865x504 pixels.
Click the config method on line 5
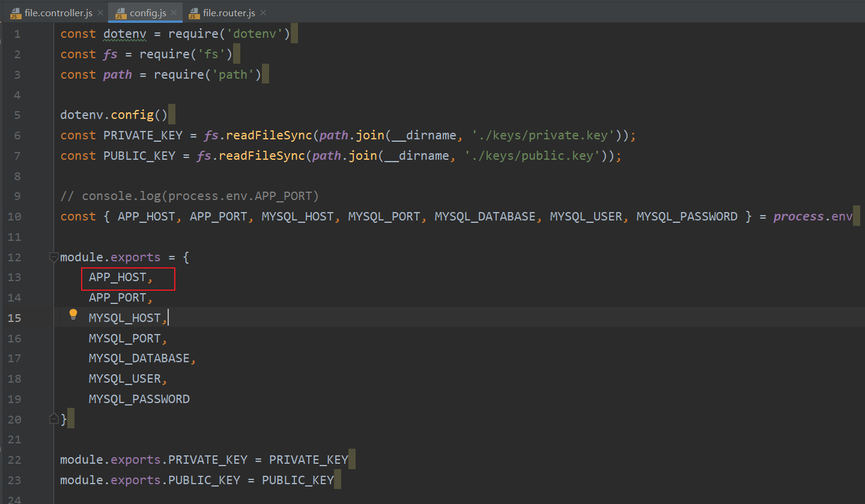pyautogui.click(x=132, y=115)
